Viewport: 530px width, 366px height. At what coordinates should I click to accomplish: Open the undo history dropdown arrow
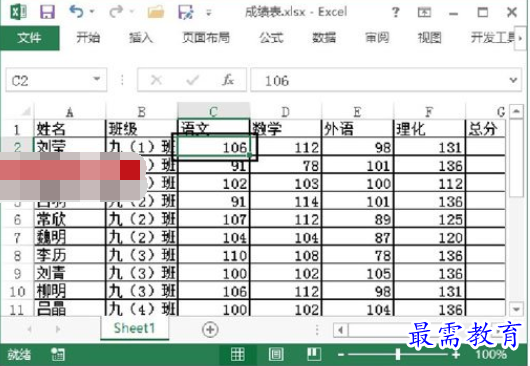click(x=92, y=12)
